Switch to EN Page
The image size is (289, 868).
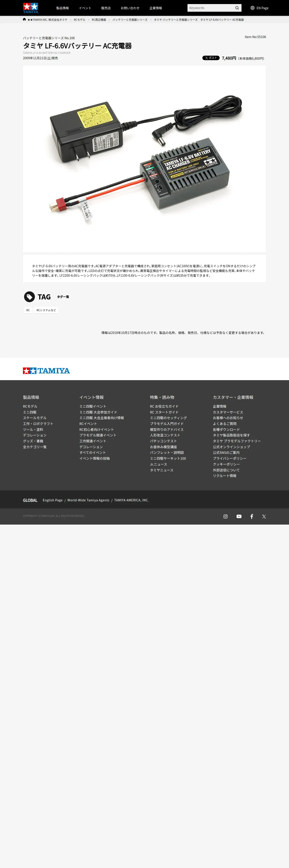(x=259, y=8)
